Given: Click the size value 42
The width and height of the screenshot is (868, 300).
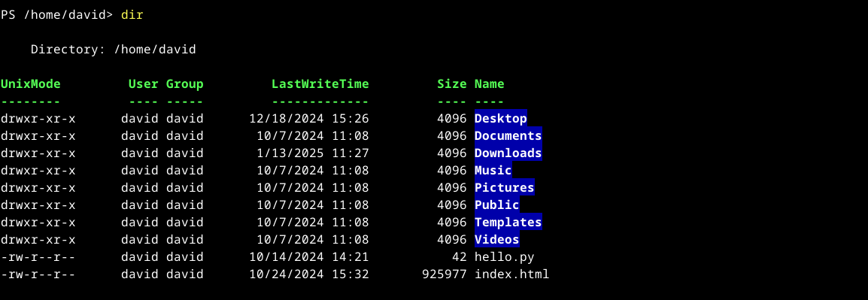Looking at the screenshot, I should click(x=460, y=257).
